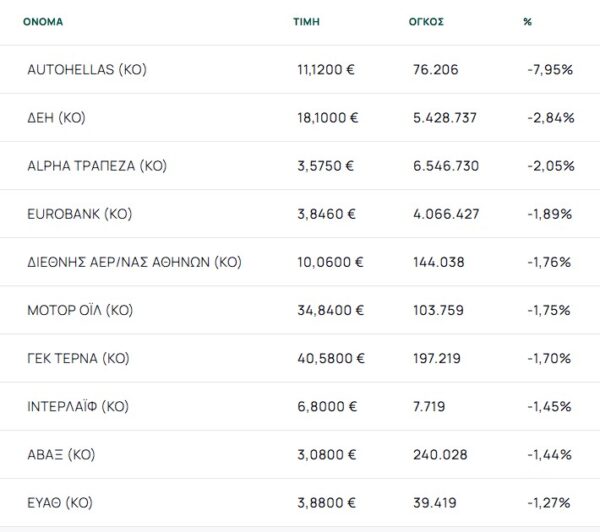Open ALPHA ΤΡΑΠΕΖΑ (ΚΟ) details
Image resolution: width=600 pixels, height=532 pixels.
click(x=96, y=166)
